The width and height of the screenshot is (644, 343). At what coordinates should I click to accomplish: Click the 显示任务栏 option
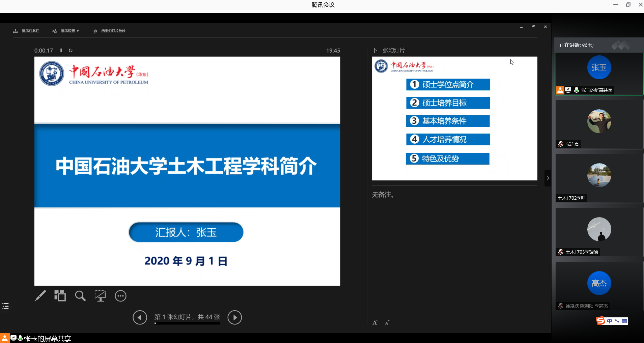point(27,31)
